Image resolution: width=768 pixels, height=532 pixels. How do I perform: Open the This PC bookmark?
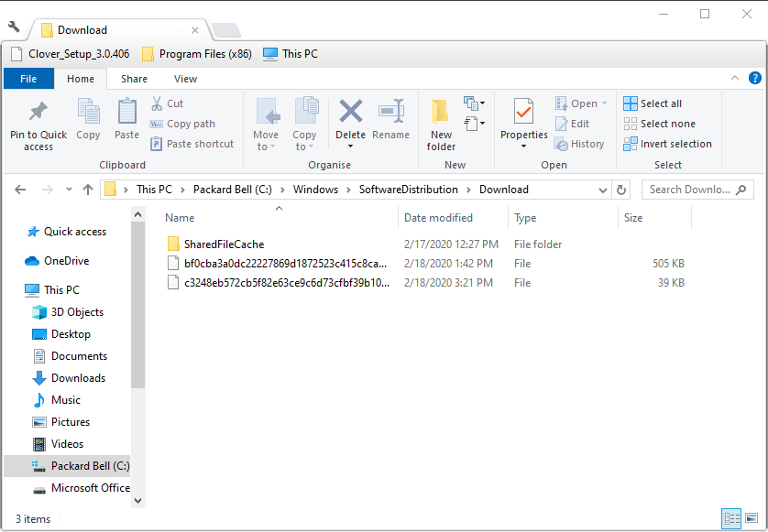(x=291, y=54)
